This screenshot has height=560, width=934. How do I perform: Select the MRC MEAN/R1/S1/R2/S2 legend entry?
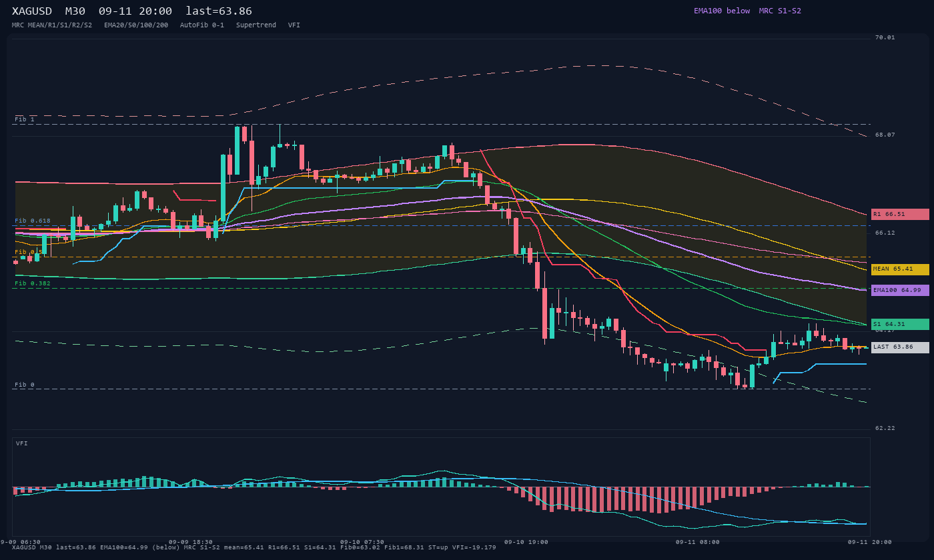tap(52, 25)
